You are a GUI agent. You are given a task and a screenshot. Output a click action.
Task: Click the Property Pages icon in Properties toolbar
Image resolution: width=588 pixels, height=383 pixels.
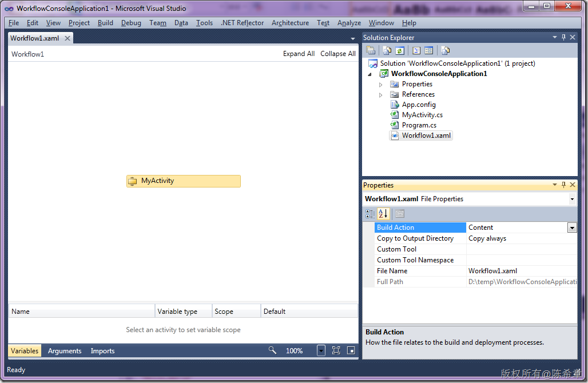point(400,214)
